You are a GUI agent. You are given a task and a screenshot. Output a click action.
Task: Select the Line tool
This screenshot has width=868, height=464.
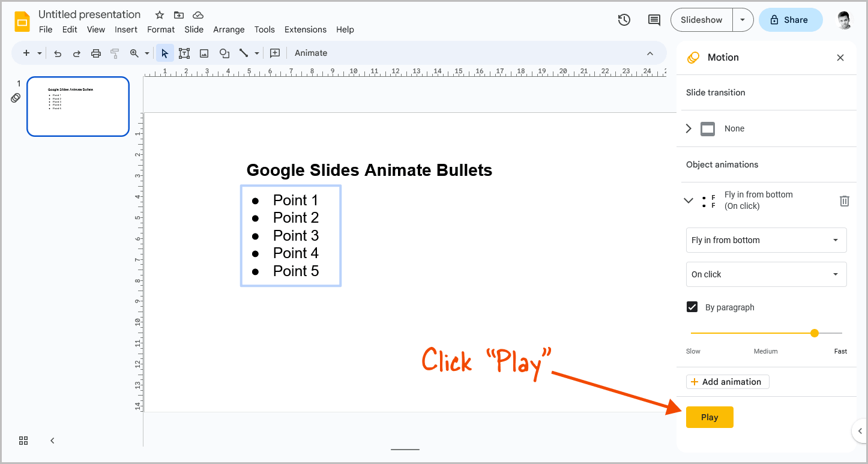click(x=244, y=53)
